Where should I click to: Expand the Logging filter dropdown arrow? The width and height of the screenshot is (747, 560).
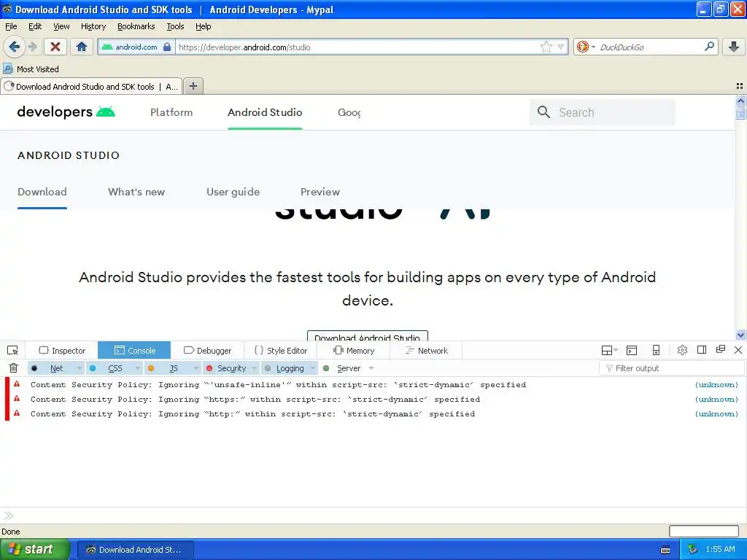(312, 368)
